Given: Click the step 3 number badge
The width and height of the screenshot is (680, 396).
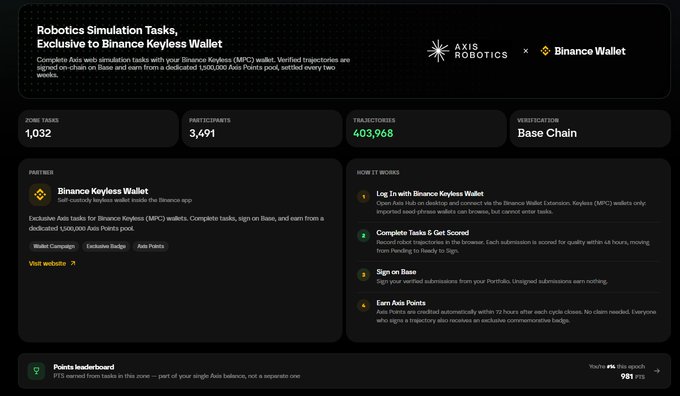Looking at the screenshot, I should click(363, 275).
